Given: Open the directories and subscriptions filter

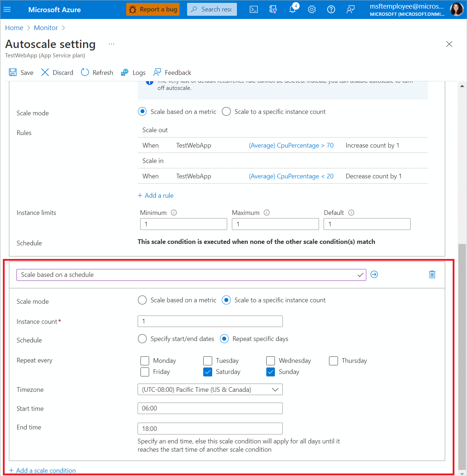Looking at the screenshot, I should click(x=273, y=9).
